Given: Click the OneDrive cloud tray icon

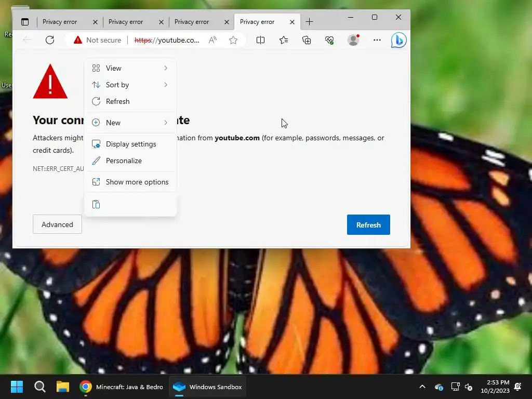Looking at the screenshot, I should (x=438, y=387).
